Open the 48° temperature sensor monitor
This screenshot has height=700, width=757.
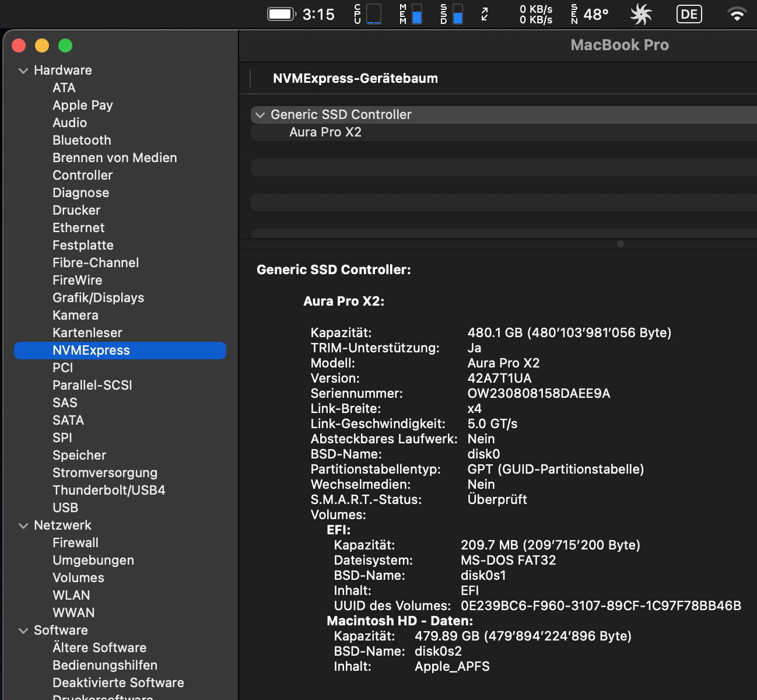[590, 14]
